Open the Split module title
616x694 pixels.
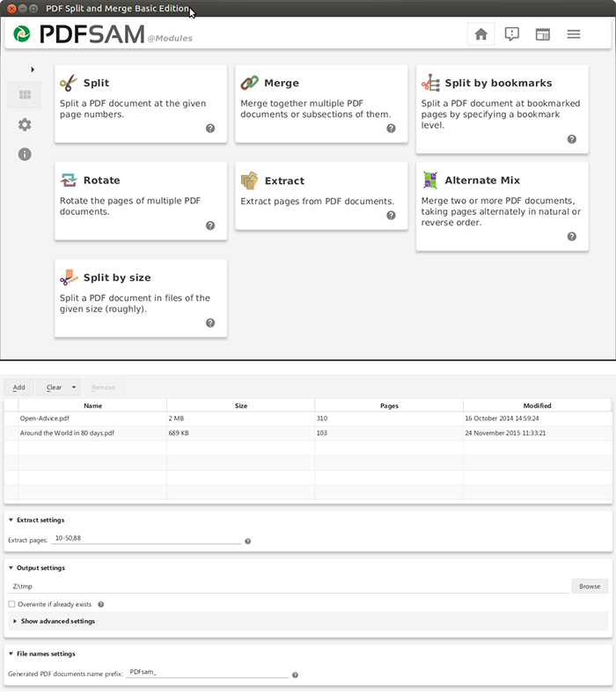97,83
